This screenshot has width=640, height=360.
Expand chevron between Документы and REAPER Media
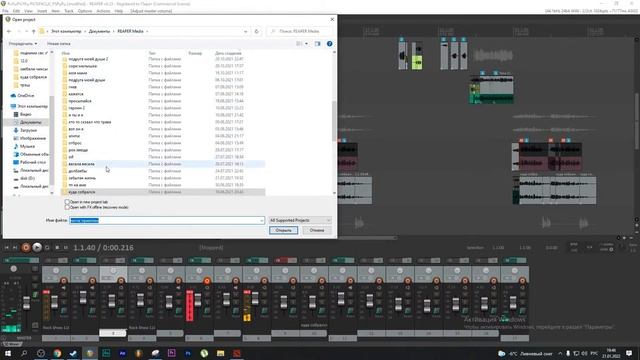pyautogui.click(x=114, y=31)
